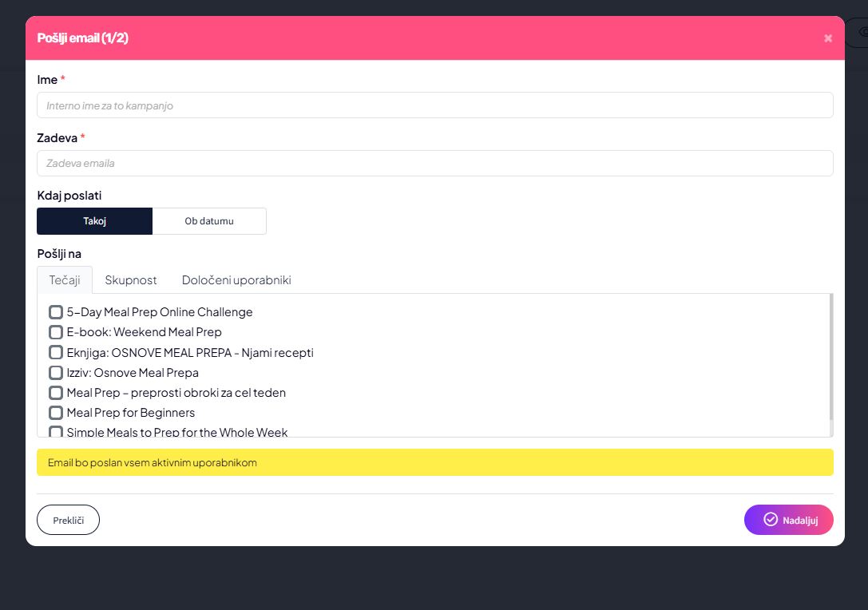Click the yellow active users notice banner
Screen dimensions: 868x610
[x=434, y=462]
